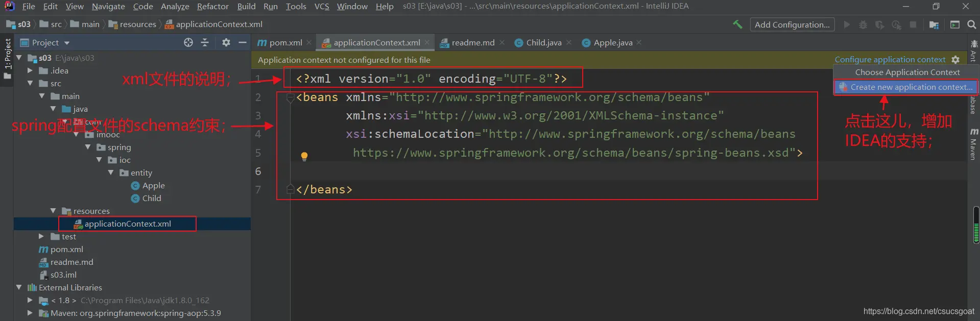Close the Apple.java editor tab
Image resolution: width=980 pixels, height=321 pixels.
[639, 42]
